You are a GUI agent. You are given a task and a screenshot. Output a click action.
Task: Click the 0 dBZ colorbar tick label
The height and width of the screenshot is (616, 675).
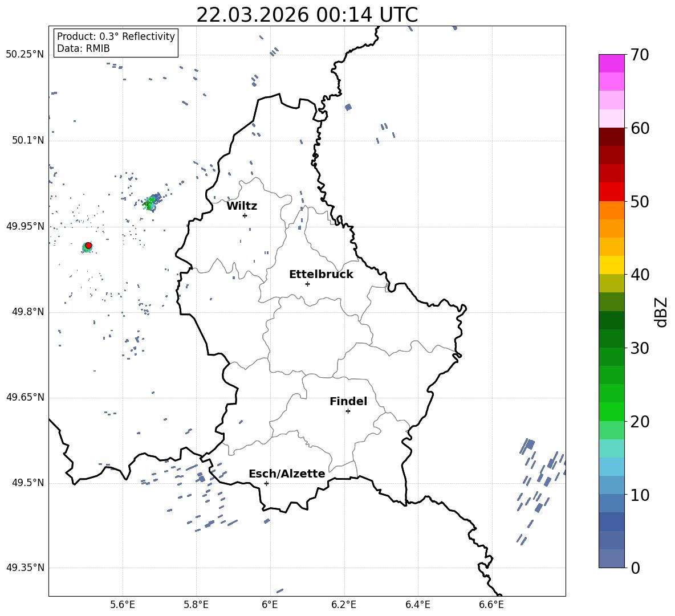[x=635, y=568]
